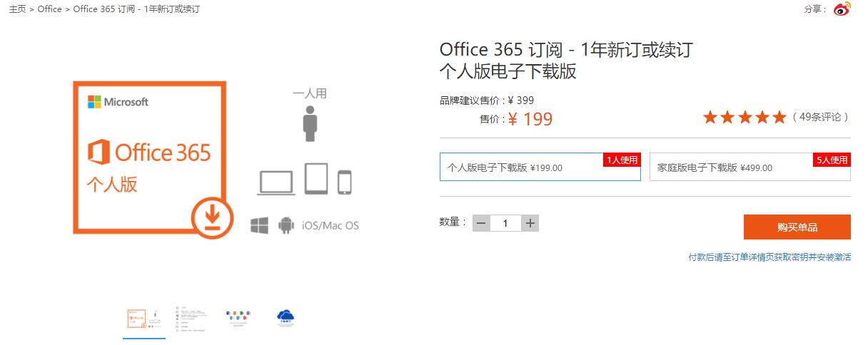Click the Windows logo icon
The height and width of the screenshot is (345, 868).
(259, 225)
